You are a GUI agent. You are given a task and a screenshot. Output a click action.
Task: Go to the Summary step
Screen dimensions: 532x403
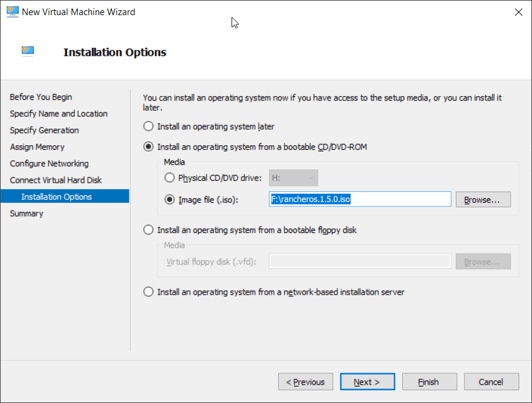coord(27,214)
